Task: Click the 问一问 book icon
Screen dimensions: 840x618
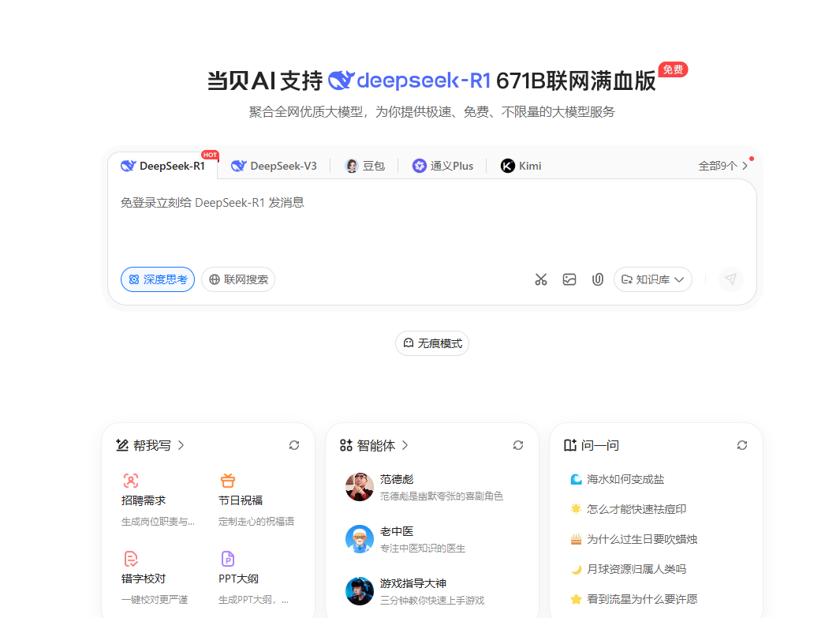Action: click(570, 445)
